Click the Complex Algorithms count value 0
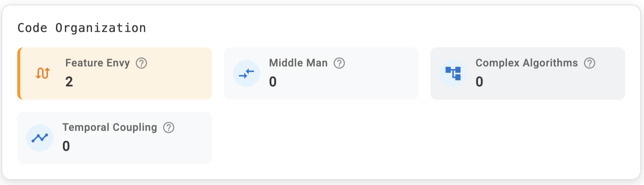The image size is (644, 185). (x=479, y=82)
